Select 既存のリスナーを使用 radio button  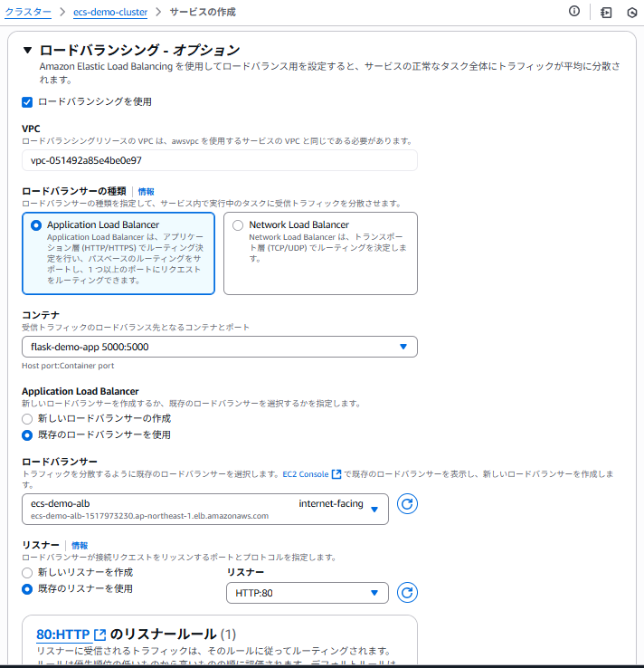coord(27,589)
